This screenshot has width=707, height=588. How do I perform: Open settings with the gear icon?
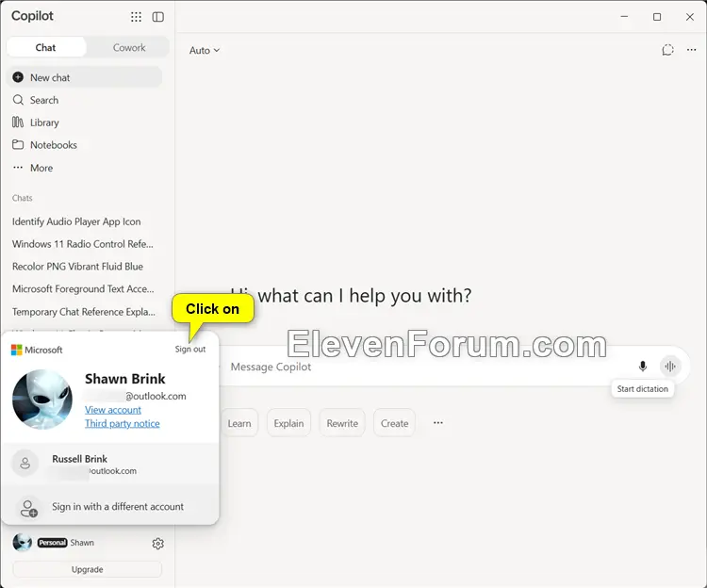157,544
